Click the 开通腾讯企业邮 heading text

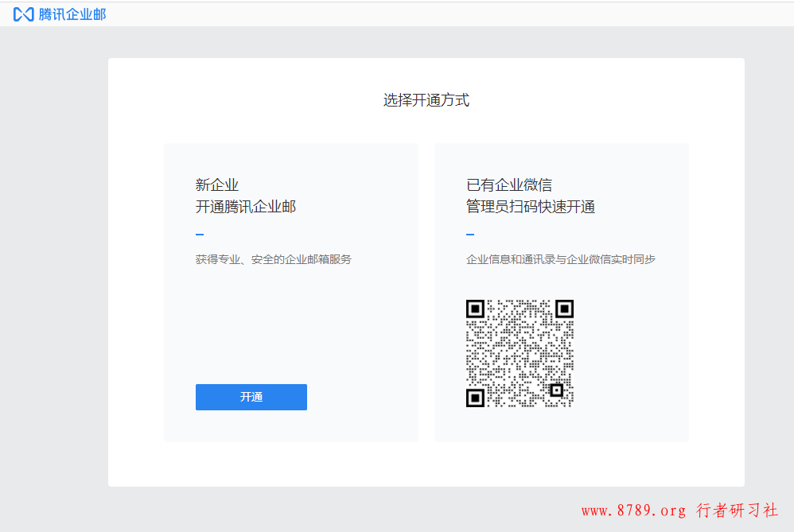246,207
